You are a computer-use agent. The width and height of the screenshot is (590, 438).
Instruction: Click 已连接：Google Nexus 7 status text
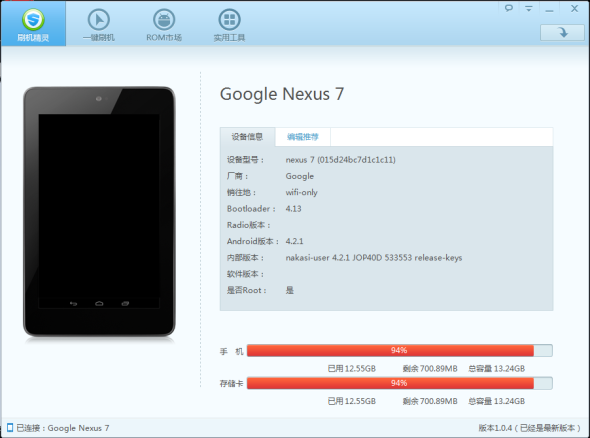pos(63,428)
